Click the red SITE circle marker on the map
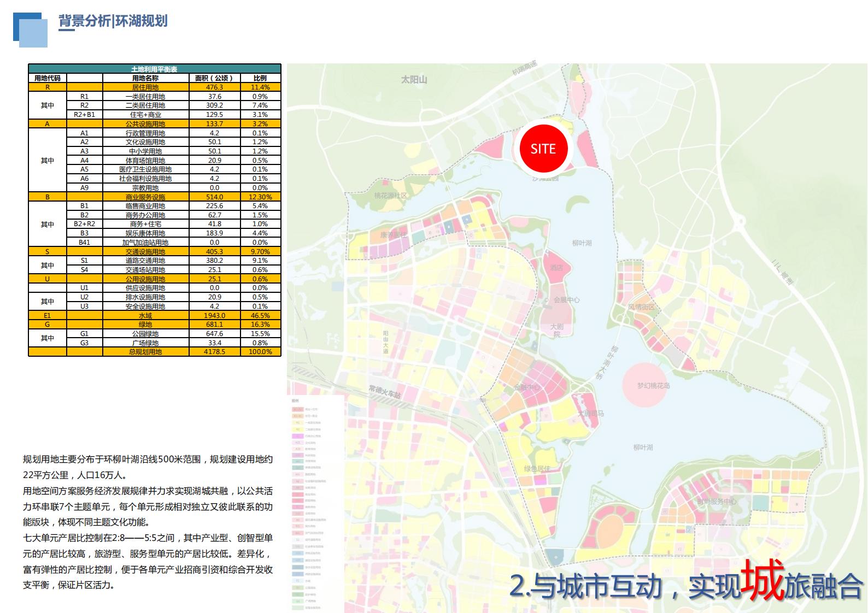 [x=543, y=149]
